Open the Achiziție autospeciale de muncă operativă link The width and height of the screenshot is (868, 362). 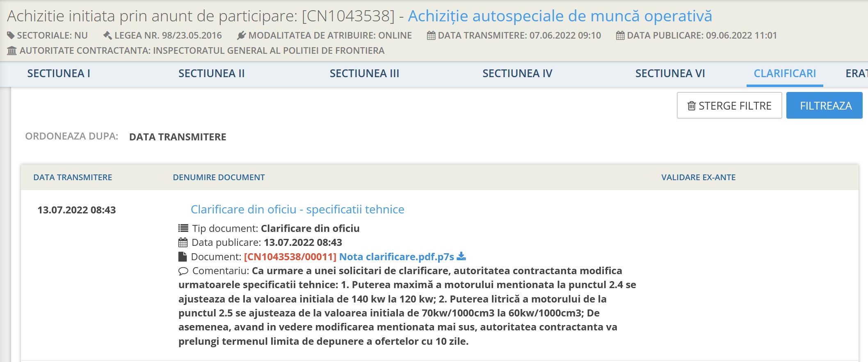point(560,16)
